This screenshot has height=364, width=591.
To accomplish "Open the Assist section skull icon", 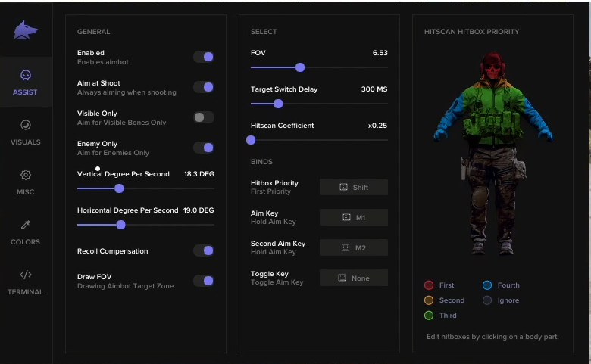I will point(26,75).
